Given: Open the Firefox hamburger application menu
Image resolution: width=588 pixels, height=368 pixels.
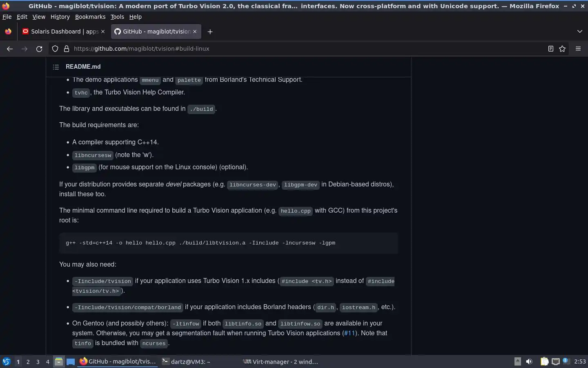Looking at the screenshot, I should coord(578,49).
